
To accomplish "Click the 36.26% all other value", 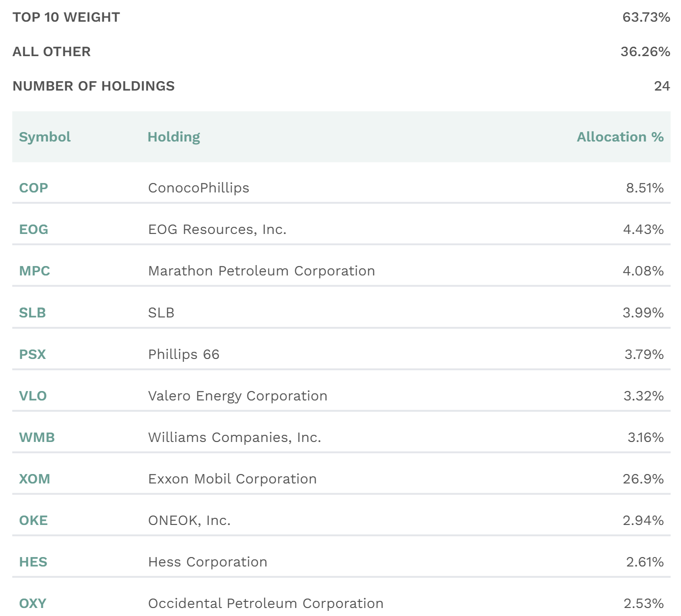I will tap(645, 51).
